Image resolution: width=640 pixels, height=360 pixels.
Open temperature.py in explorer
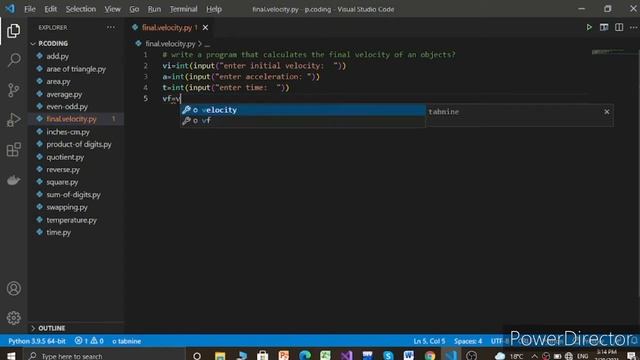point(71,220)
